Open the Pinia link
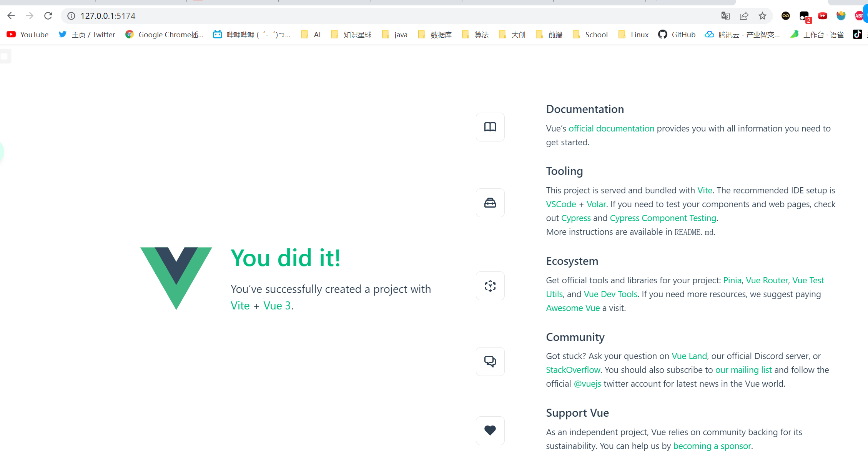This screenshot has height=464, width=868. 732,280
